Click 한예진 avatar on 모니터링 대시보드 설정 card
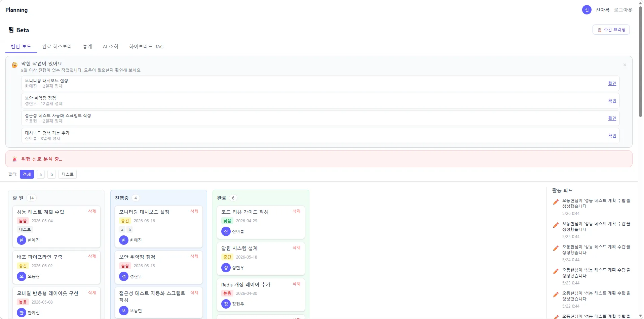Viewport: 644px width, 319px height. pos(124,240)
